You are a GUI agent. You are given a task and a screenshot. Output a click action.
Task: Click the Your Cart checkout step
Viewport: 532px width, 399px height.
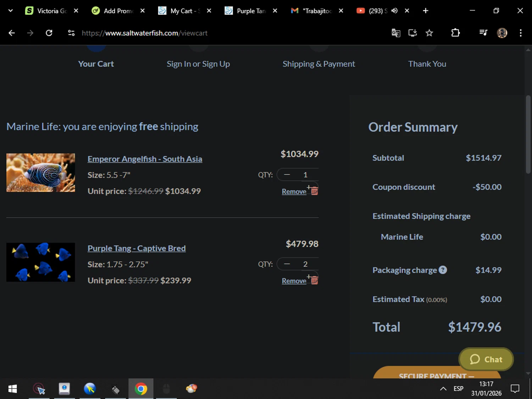pos(96,64)
